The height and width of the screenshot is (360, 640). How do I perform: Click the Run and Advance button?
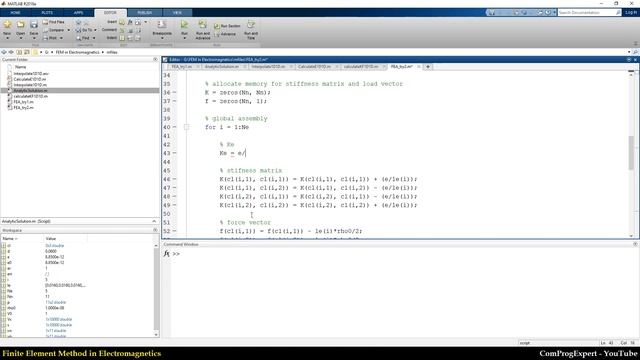[x=202, y=30]
